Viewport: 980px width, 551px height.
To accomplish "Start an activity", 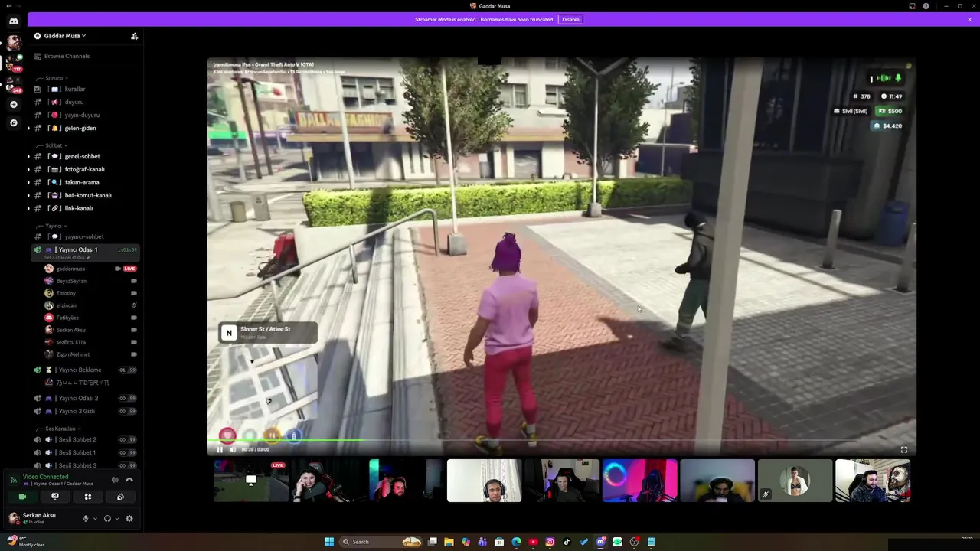I will coord(87,497).
